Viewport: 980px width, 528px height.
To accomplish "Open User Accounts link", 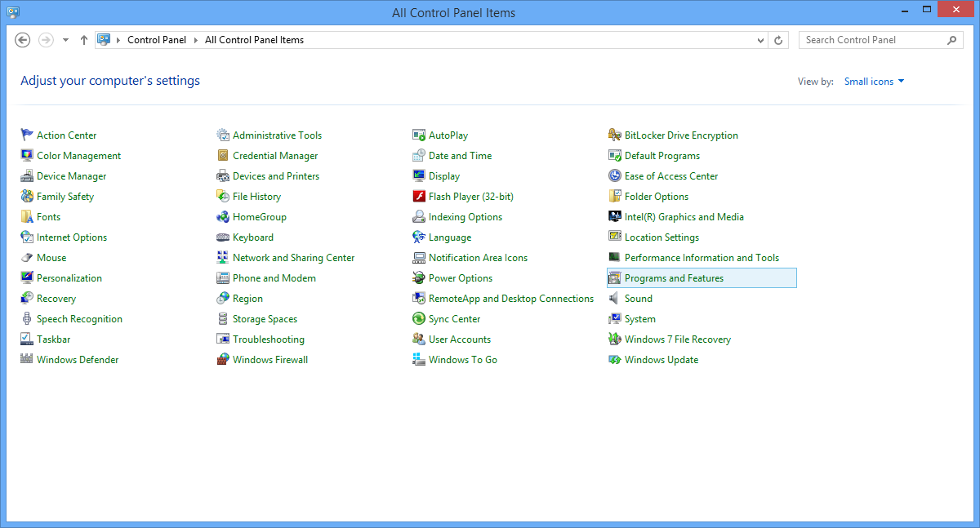I will point(460,339).
